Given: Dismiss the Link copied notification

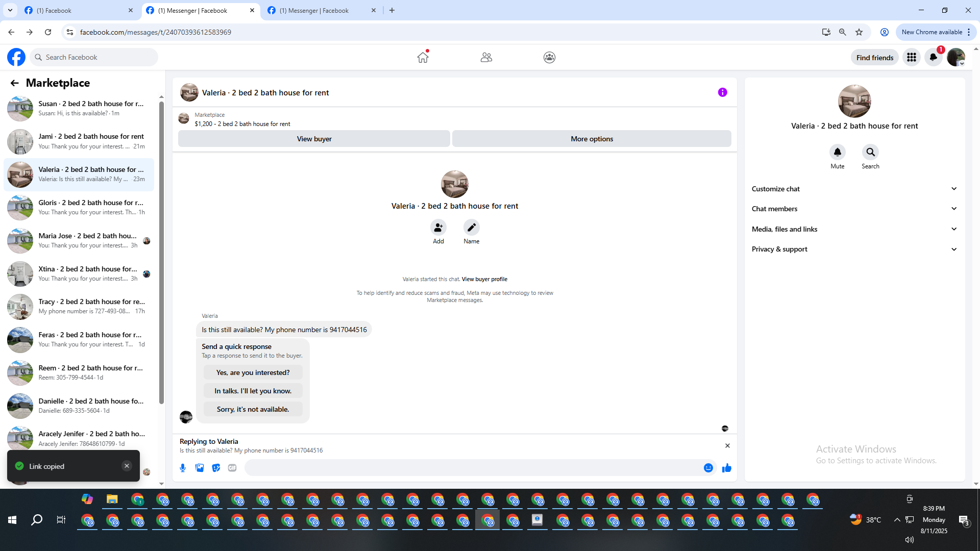Looking at the screenshot, I should click(127, 465).
